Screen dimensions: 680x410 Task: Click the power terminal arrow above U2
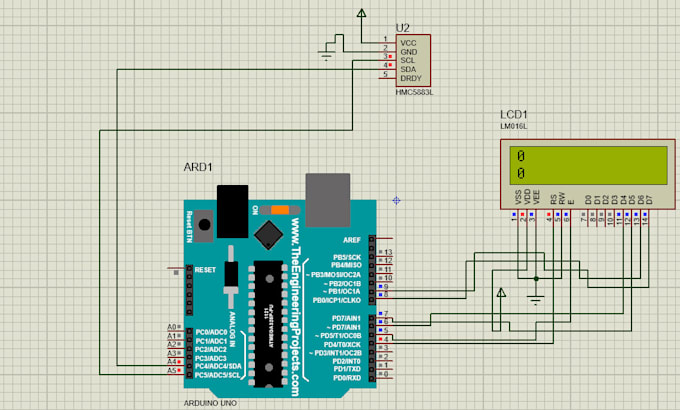click(x=361, y=13)
